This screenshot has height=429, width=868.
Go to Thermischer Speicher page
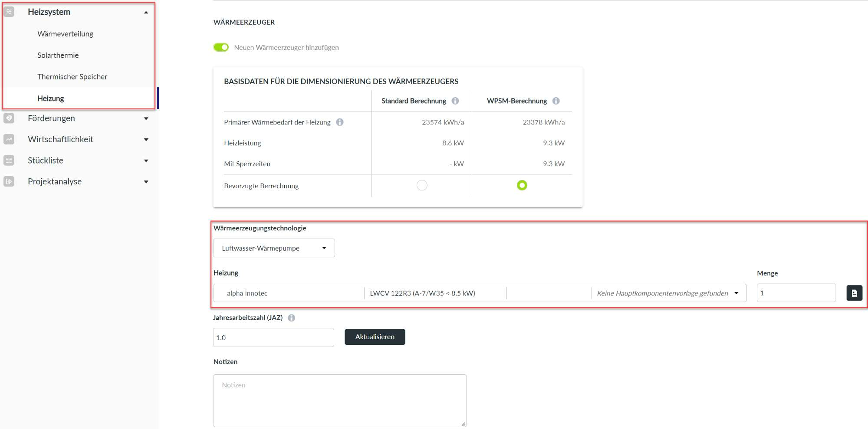coord(72,77)
